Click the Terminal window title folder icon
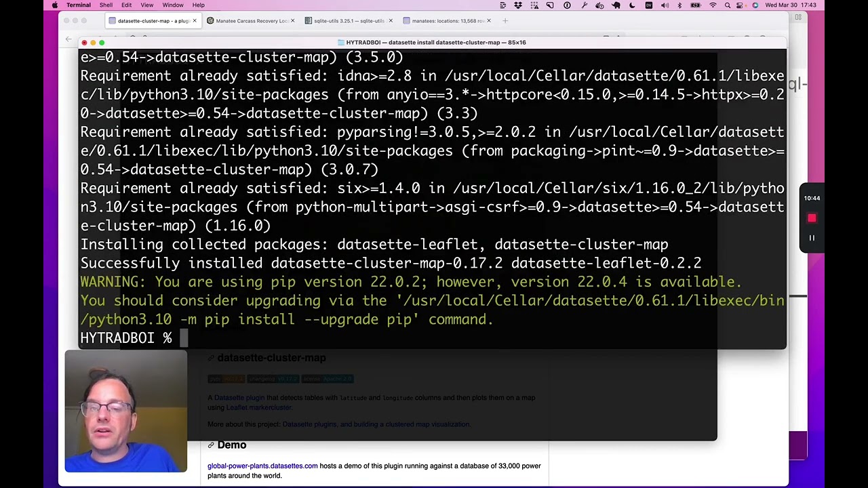The height and width of the screenshot is (488, 868). pyautogui.click(x=341, y=42)
